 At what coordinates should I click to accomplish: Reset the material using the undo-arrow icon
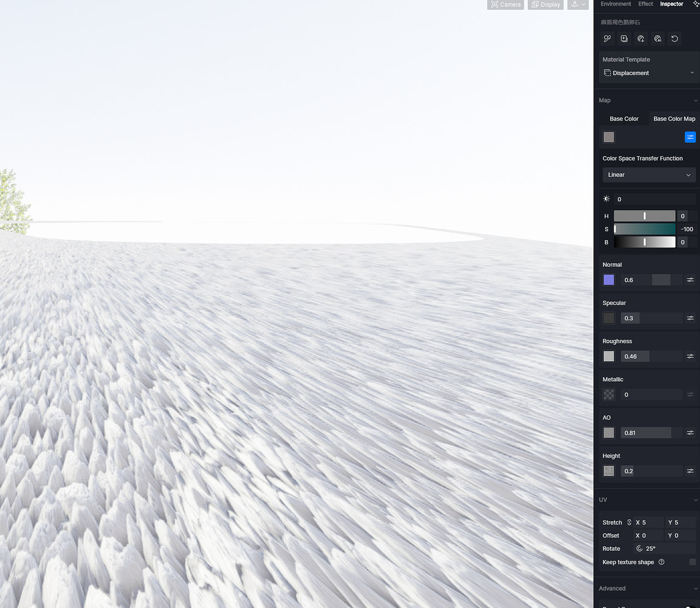click(674, 38)
